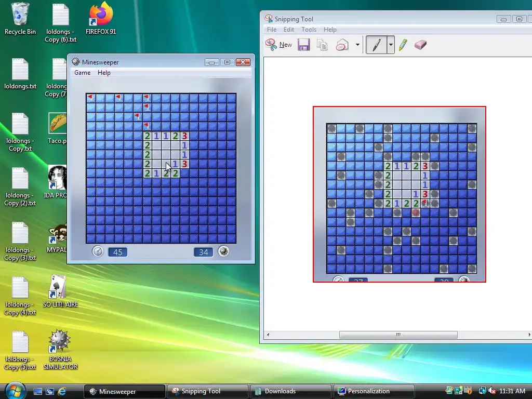This screenshot has width=532, height=399.
Task: Click the Snipping Tool horizontal scrollbar thumb
Action: pos(398,335)
